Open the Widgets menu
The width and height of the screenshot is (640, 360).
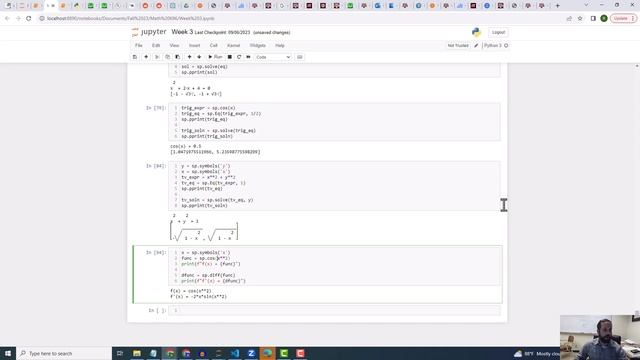(x=258, y=46)
